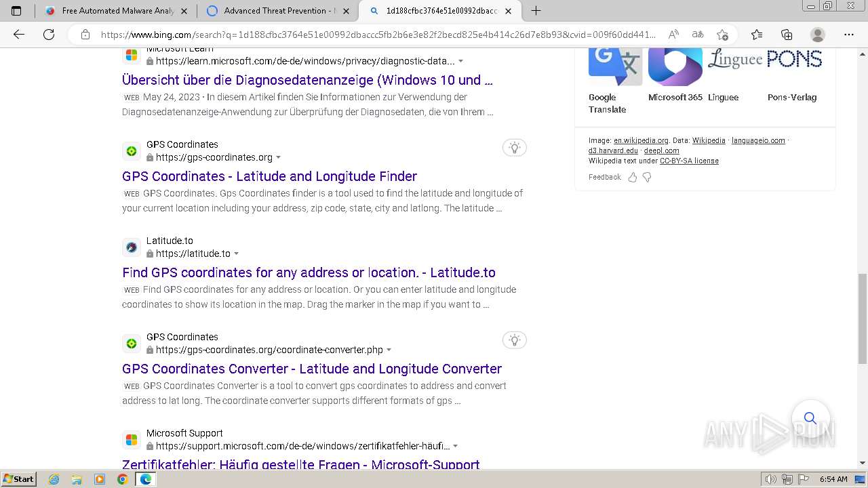
Task: Expand dropdown beside latitude.to URL
Action: click(x=236, y=253)
